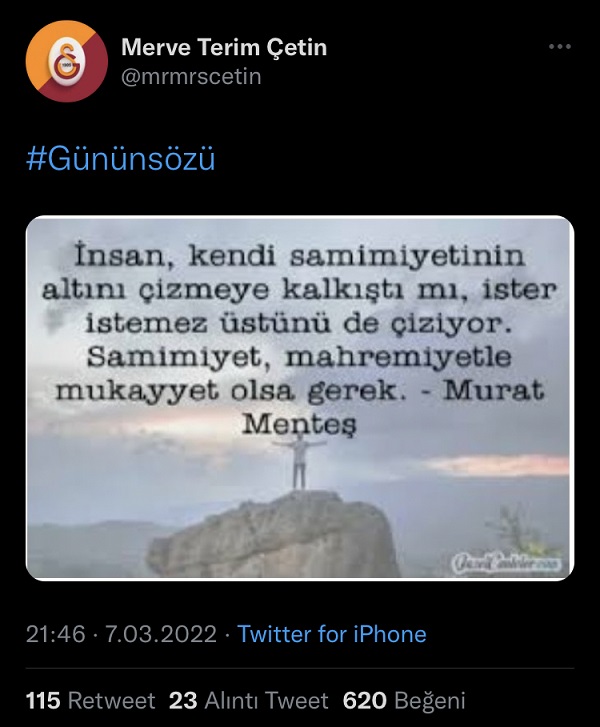
Task: Open the quote image attached to tweet
Action: (x=300, y=398)
